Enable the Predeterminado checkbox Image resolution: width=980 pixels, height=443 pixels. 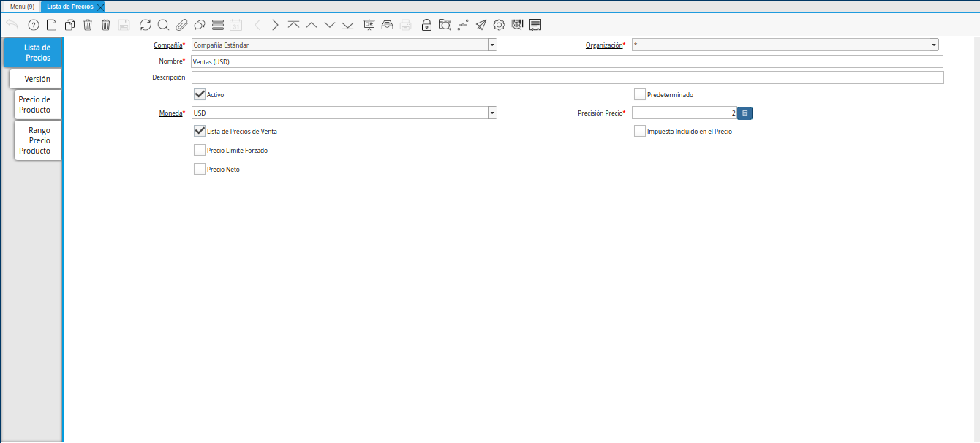pyautogui.click(x=640, y=94)
